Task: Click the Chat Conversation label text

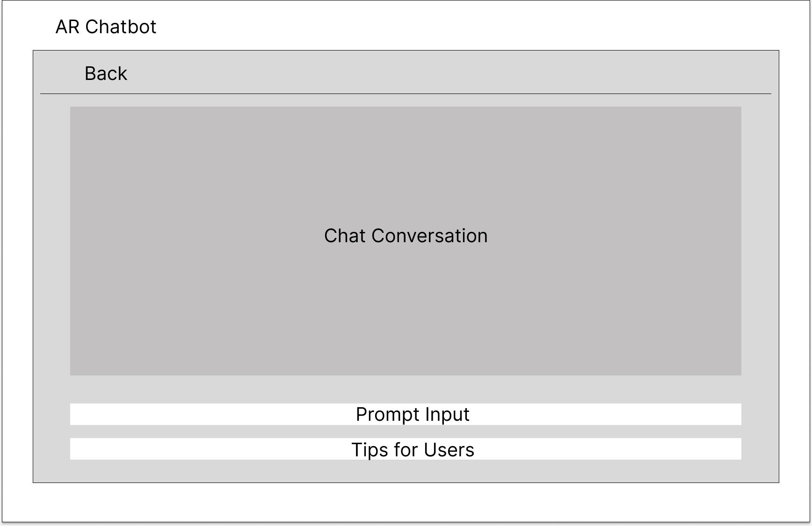Action: click(x=406, y=236)
